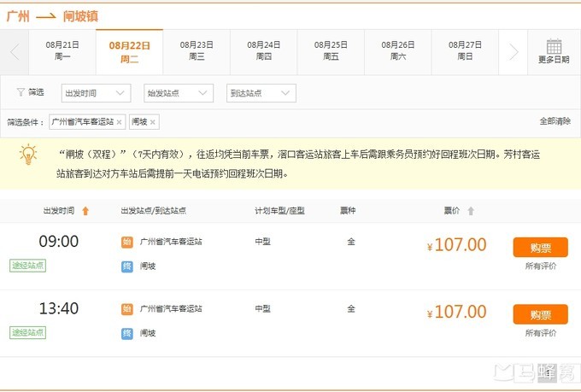Sort by departure time arrow

85,211
